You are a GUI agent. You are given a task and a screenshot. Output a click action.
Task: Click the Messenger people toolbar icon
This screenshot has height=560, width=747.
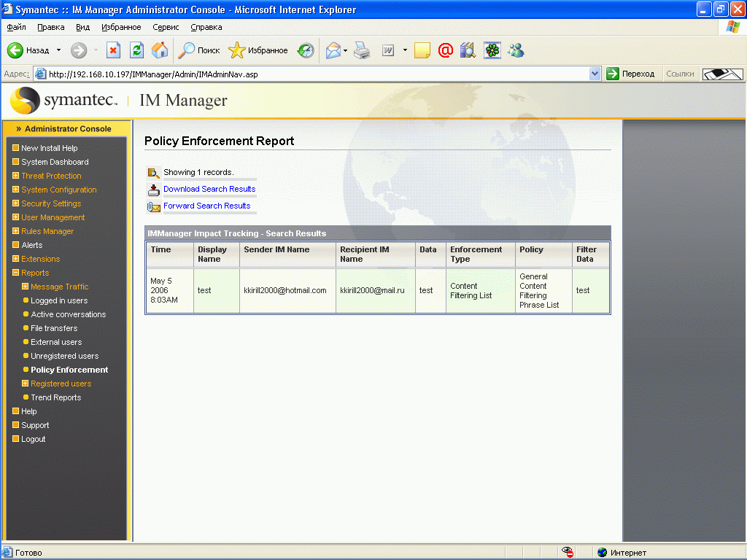[x=516, y=50]
